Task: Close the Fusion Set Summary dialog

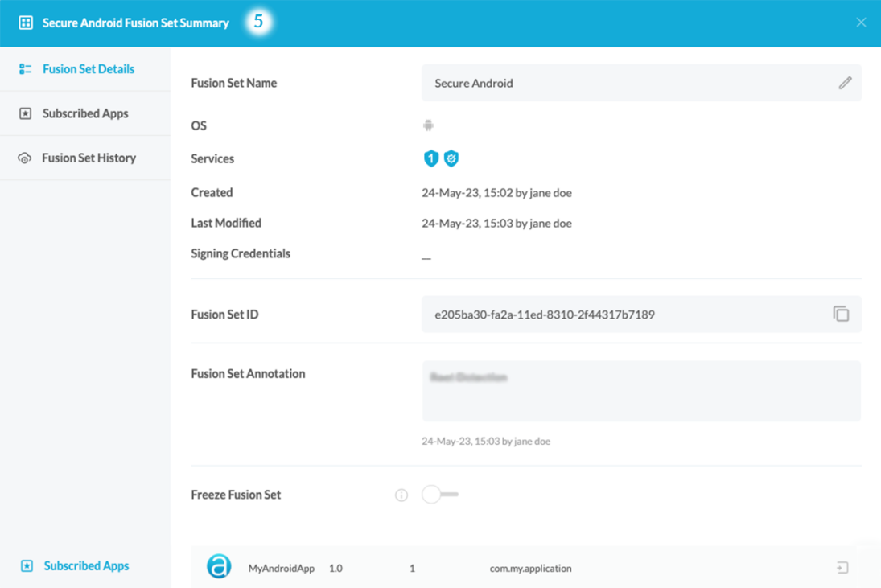Action: (x=861, y=23)
